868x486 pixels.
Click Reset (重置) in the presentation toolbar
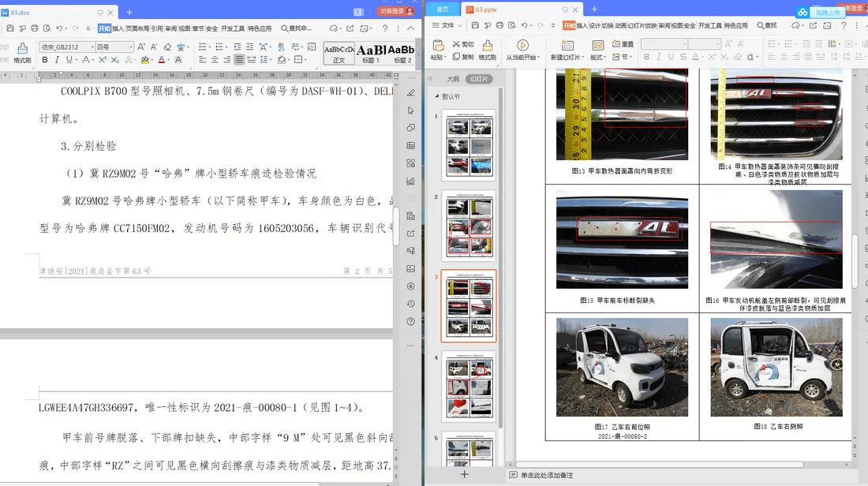tap(623, 44)
